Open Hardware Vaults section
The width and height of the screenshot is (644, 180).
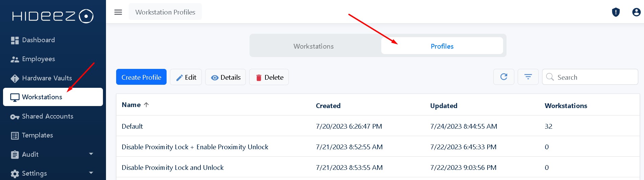(x=47, y=78)
